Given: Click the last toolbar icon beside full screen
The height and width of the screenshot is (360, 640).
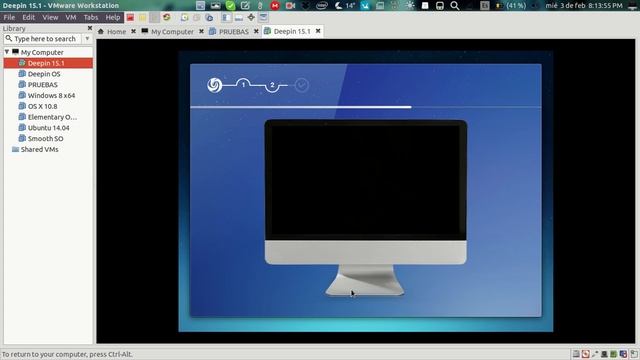Looking at the screenshot, I should [263, 18].
